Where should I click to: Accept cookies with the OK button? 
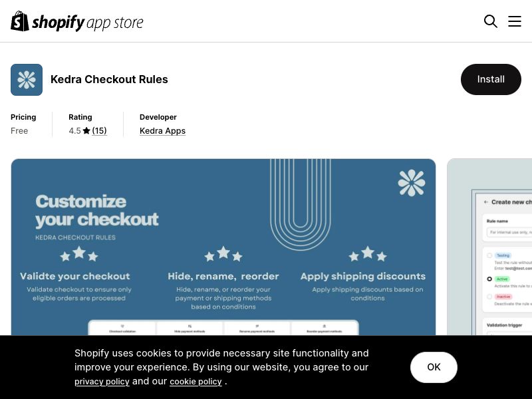(x=434, y=366)
